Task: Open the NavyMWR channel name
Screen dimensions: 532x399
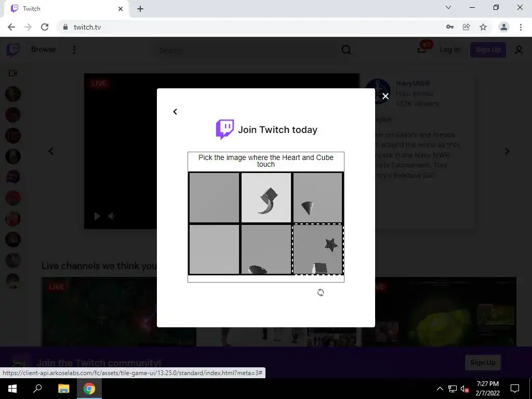Action: [x=413, y=84]
